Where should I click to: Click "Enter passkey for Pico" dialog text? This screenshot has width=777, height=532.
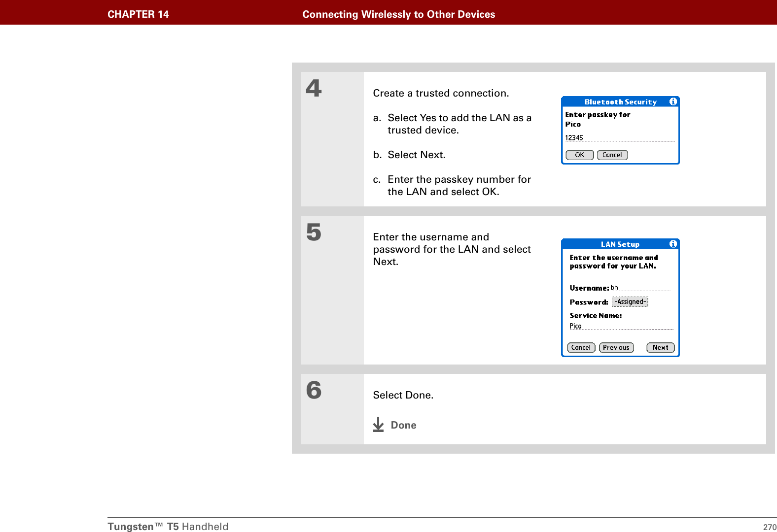point(598,119)
